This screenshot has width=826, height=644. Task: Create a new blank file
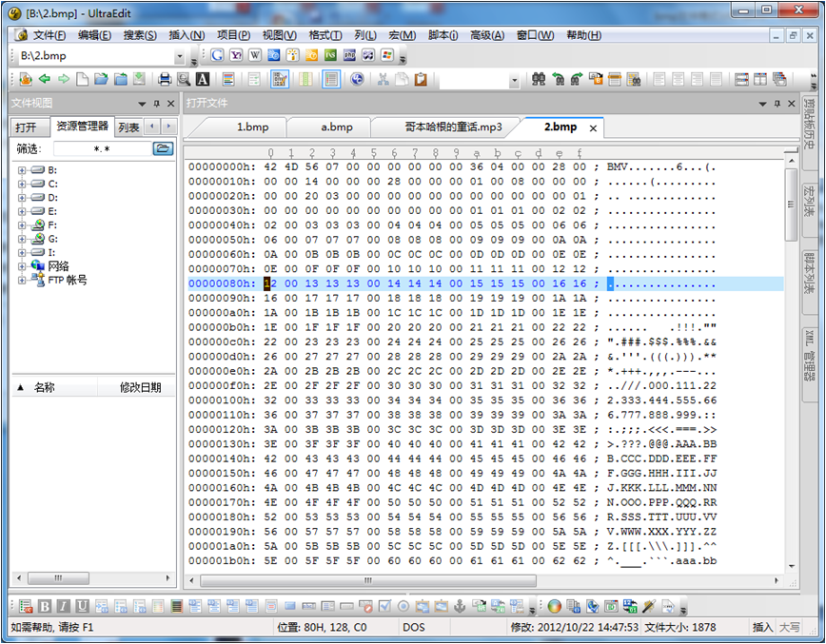click(82, 80)
